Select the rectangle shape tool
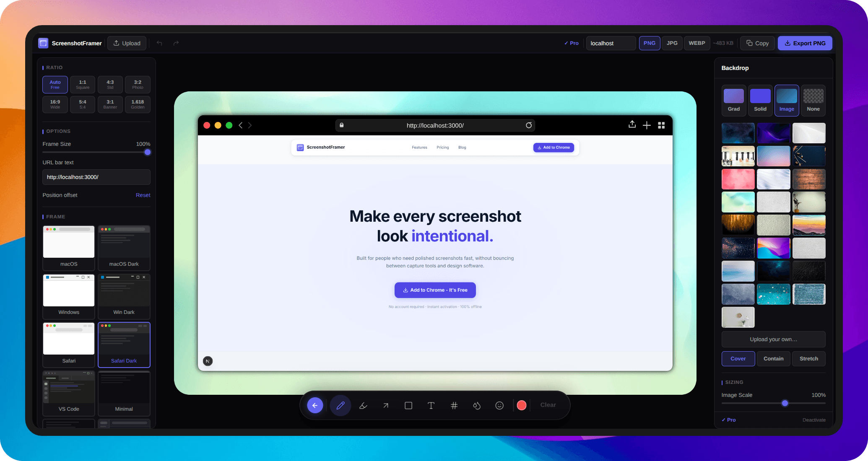Screen dimensions: 868x461 click(x=408, y=405)
